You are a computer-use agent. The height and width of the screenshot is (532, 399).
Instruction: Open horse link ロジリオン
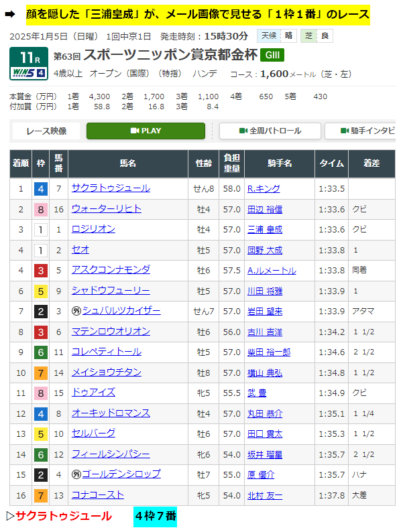[93, 229]
